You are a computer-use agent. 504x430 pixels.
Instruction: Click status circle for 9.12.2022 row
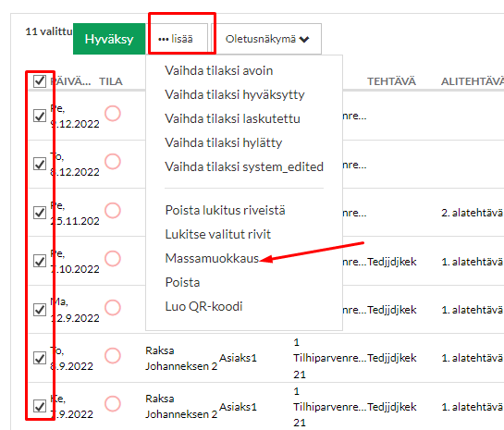[113, 114]
